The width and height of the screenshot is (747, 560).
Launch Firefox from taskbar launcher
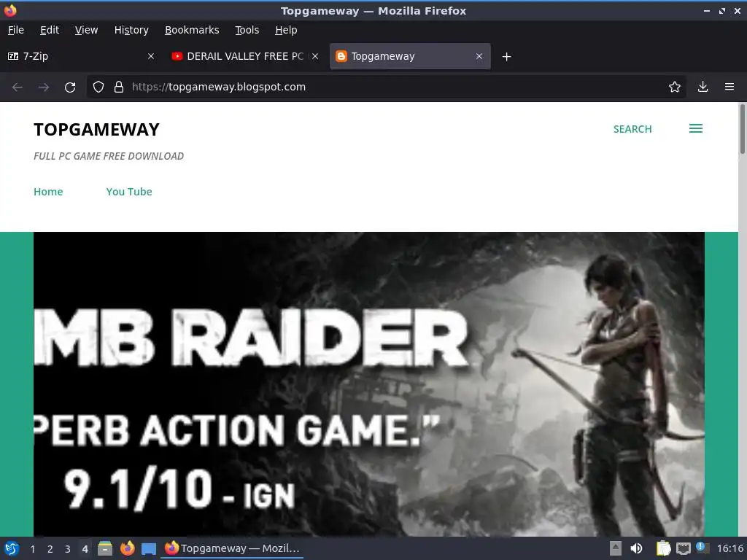pos(127,548)
